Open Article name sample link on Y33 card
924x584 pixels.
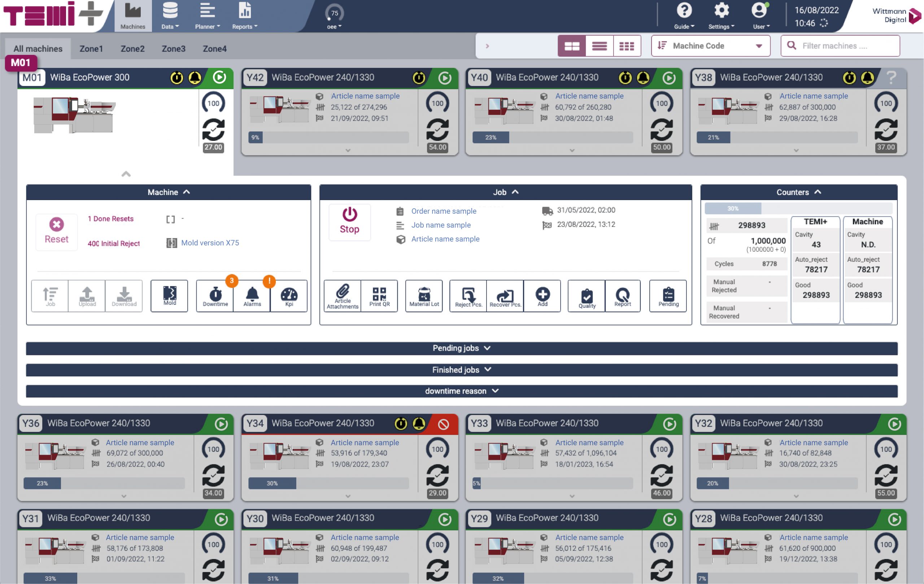(589, 442)
